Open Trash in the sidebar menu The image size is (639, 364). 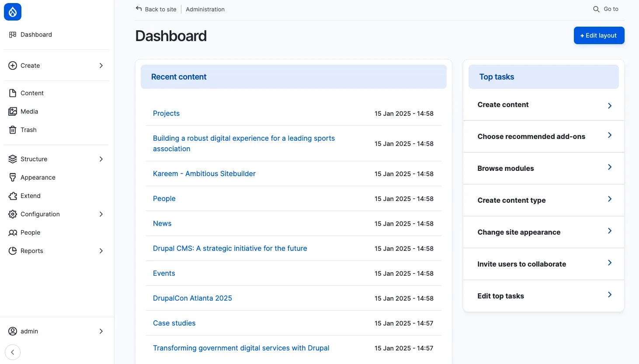click(28, 130)
